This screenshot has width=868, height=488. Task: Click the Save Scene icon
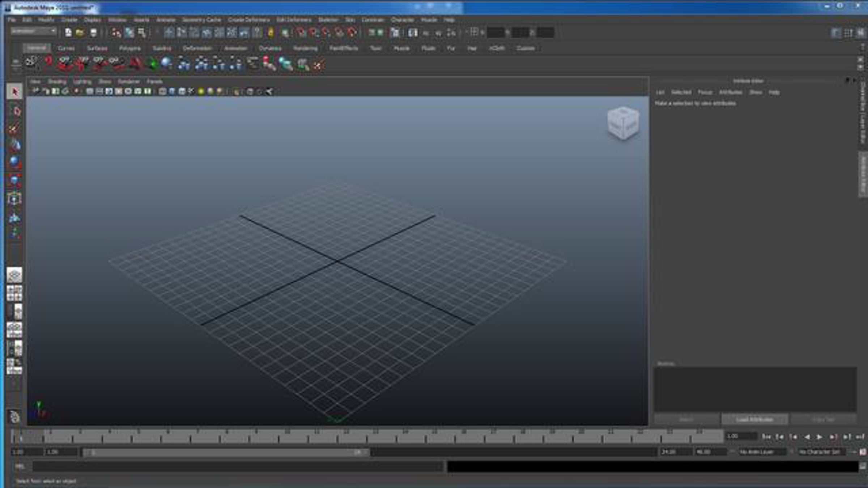(x=93, y=33)
